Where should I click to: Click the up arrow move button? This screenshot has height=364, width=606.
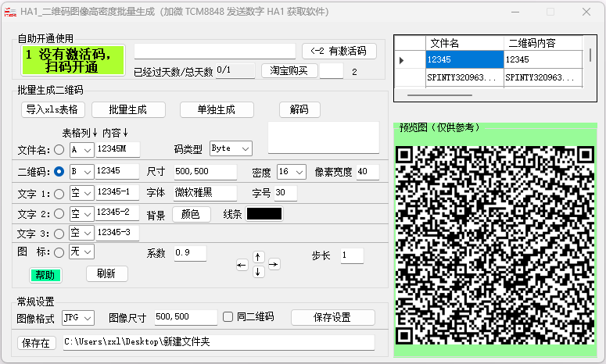point(258,257)
